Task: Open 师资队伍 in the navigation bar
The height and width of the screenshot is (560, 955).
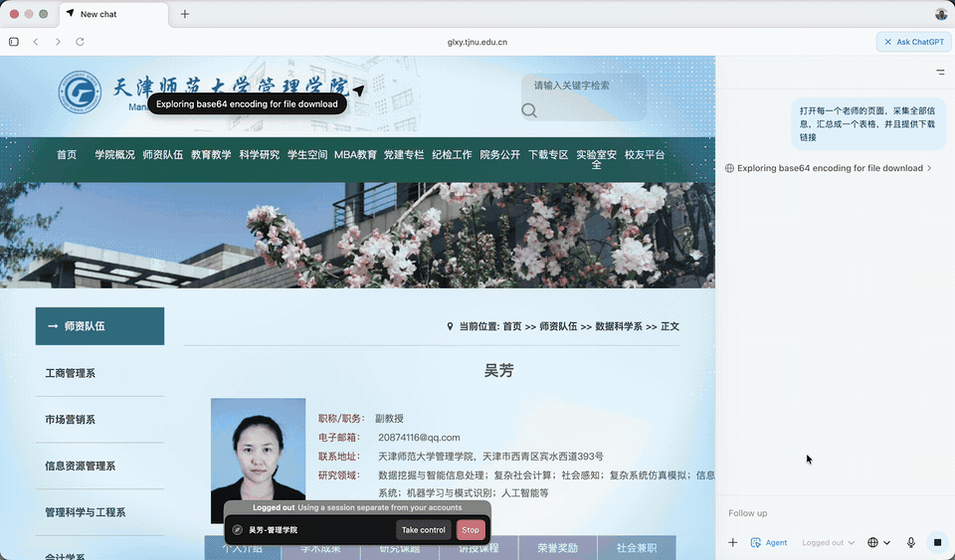Action: [x=162, y=154]
